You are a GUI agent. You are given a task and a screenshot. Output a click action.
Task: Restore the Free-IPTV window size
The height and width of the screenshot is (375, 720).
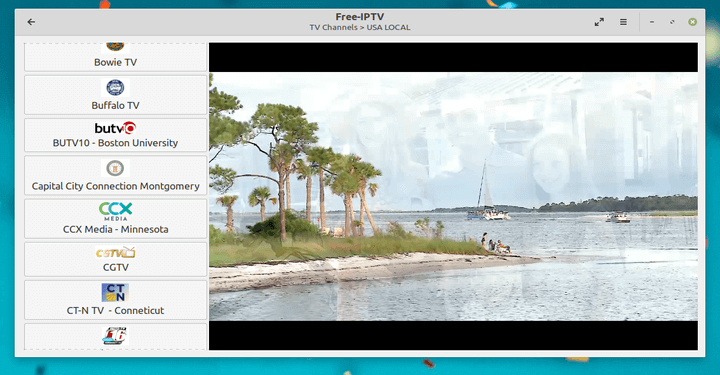672,22
